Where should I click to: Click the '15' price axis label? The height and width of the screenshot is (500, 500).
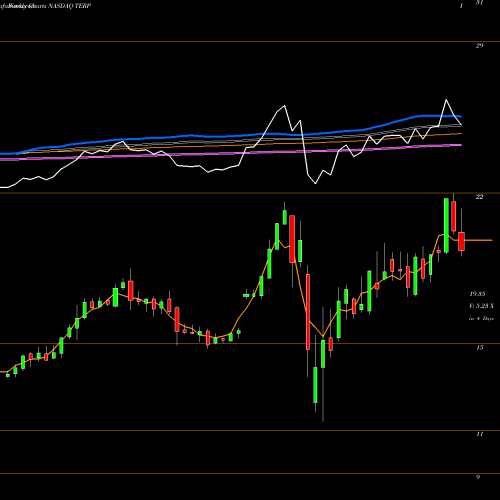tap(479, 348)
